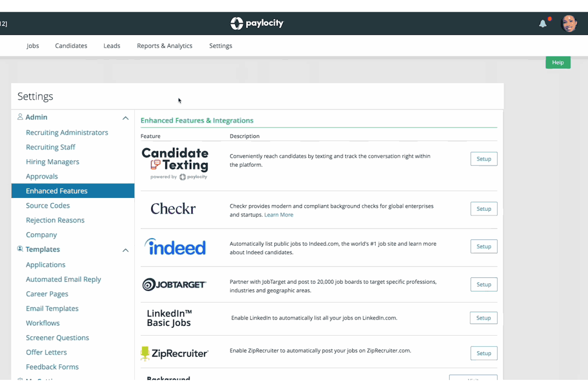Open the user profile avatar
588x392 pixels.
569,23
